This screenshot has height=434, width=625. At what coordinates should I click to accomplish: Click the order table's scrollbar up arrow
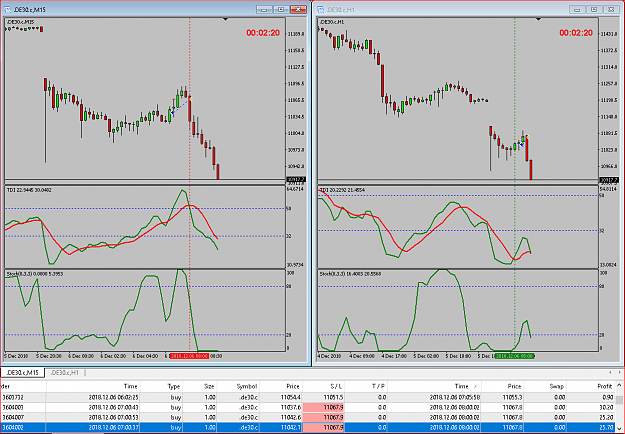(619, 385)
